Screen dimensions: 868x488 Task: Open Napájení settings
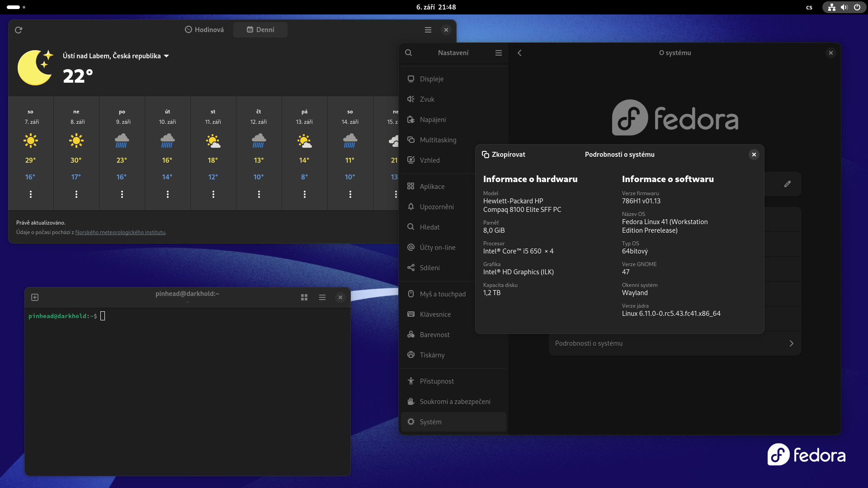click(453, 120)
